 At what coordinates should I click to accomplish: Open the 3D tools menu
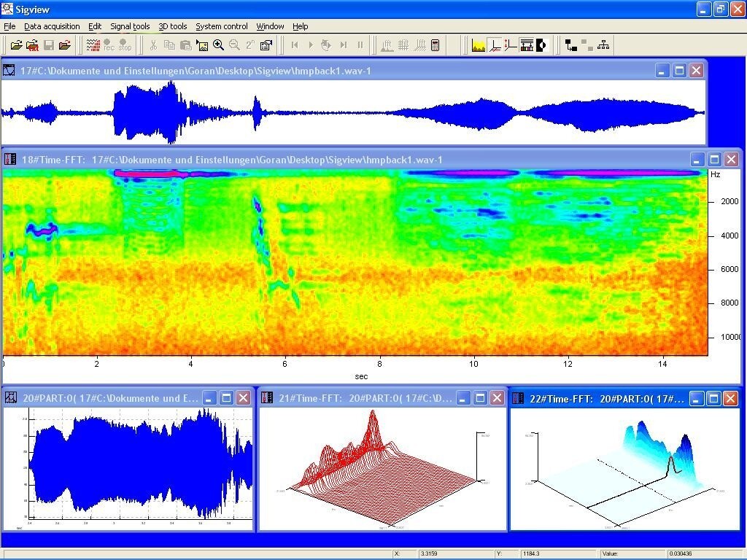[172, 26]
